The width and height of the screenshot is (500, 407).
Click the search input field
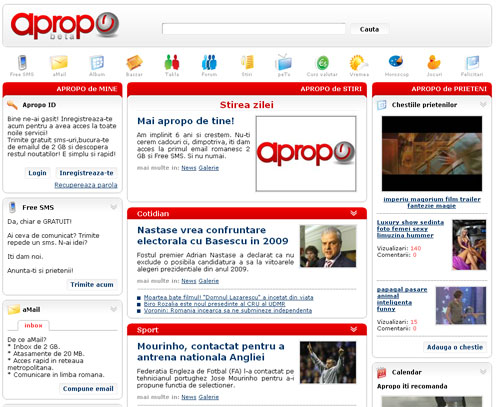point(254,29)
